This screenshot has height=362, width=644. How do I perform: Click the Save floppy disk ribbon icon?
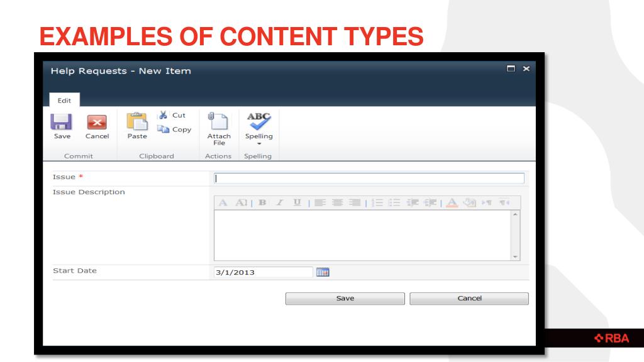[61, 122]
